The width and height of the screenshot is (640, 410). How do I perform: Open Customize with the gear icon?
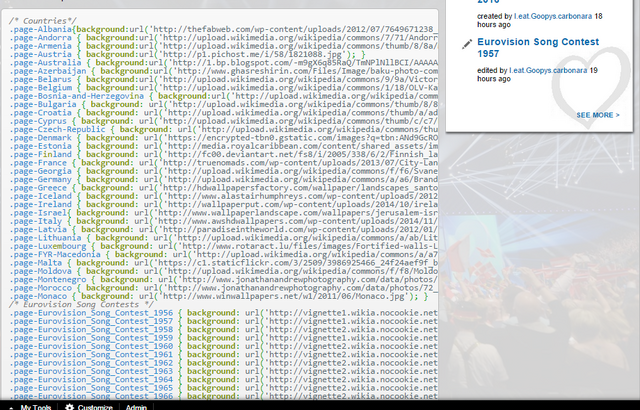click(89, 407)
